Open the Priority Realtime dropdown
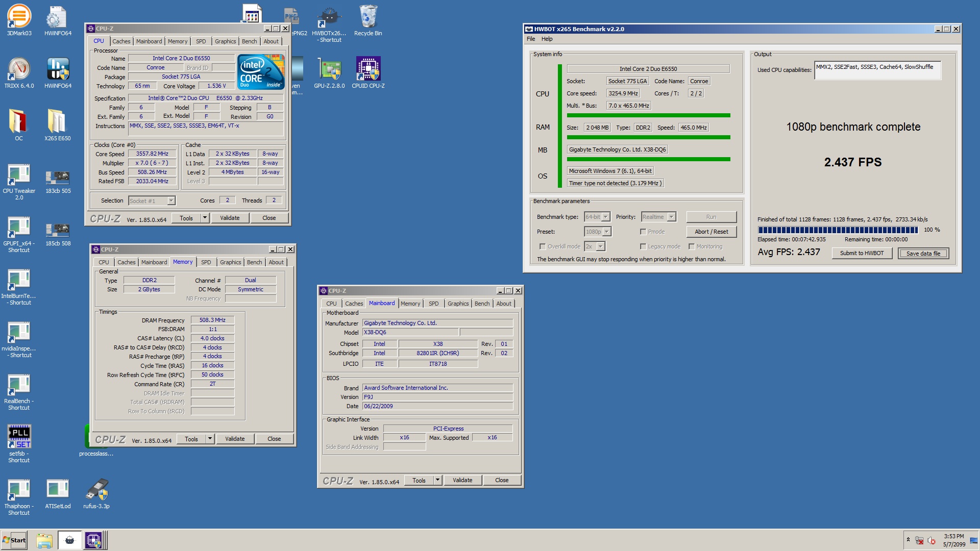The width and height of the screenshot is (980, 551). pos(659,217)
